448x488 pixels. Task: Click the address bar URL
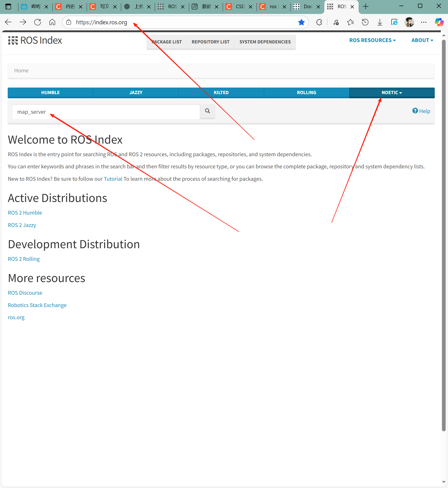(101, 22)
